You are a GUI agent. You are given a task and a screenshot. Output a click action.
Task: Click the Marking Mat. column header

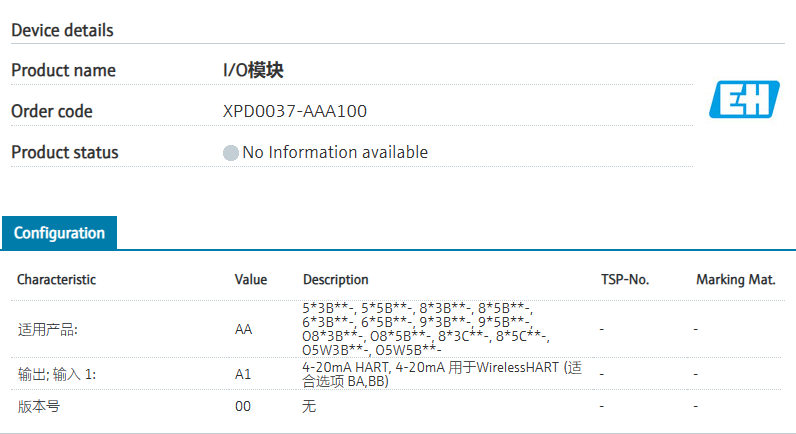tap(735, 280)
